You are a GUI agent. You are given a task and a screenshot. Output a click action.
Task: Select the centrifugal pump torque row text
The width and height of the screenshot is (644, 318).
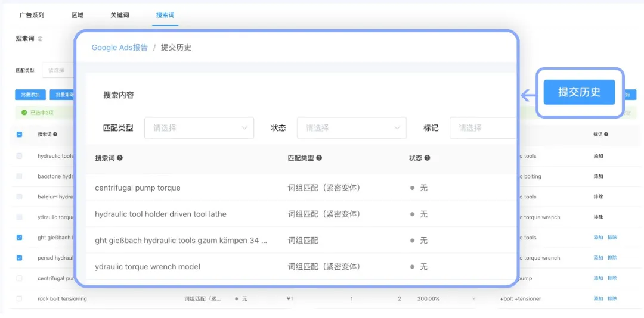tap(138, 188)
